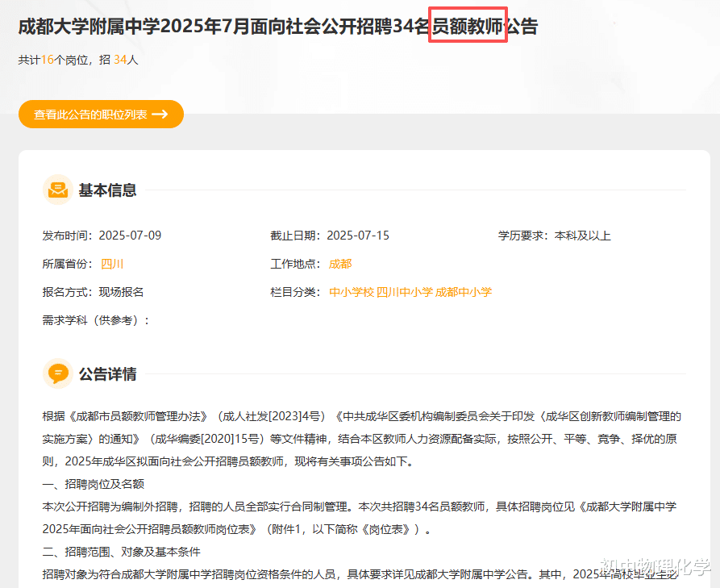
Task: Open the 成都中小学 category link
Action: (x=464, y=292)
